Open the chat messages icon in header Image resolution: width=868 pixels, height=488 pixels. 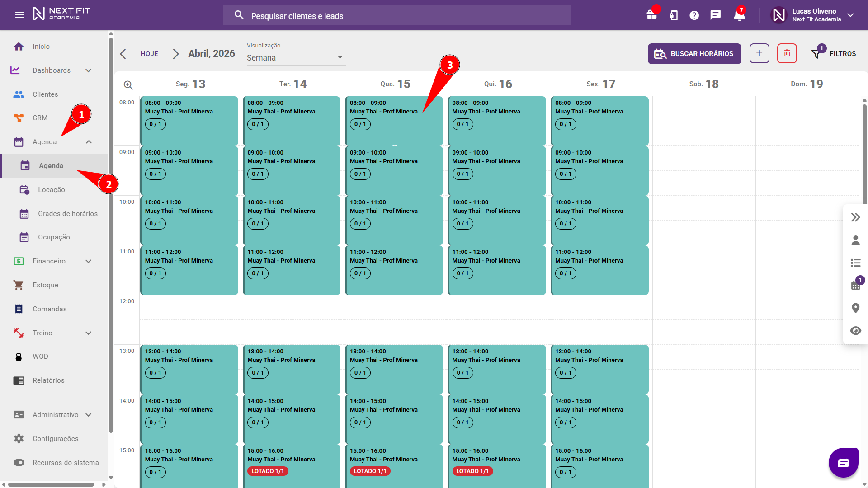coord(715,15)
